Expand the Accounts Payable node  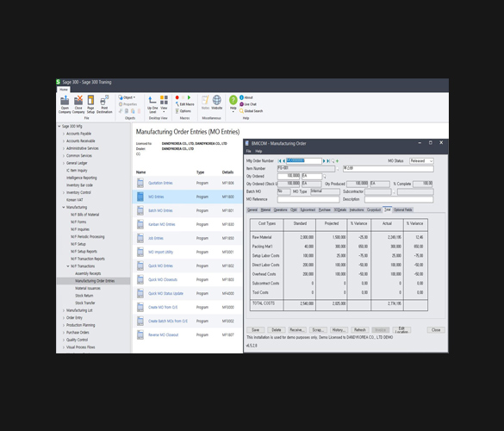(64, 134)
